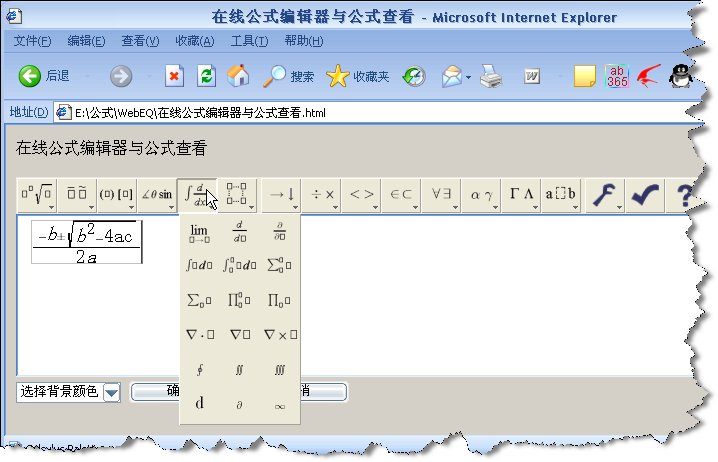Expand the Mail button dropdown arrow
718x462 pixels.
click(468, 77)
